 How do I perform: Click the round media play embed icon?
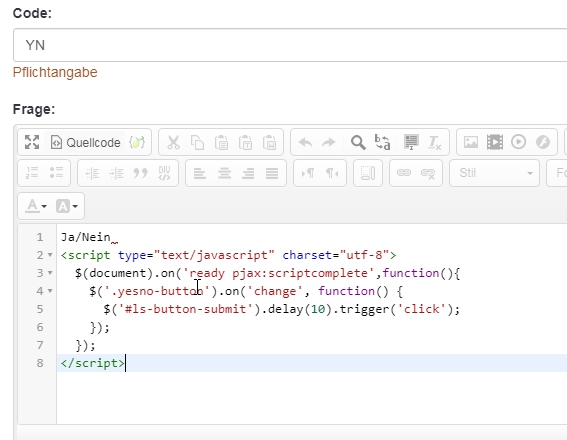(x=519, y=142)
